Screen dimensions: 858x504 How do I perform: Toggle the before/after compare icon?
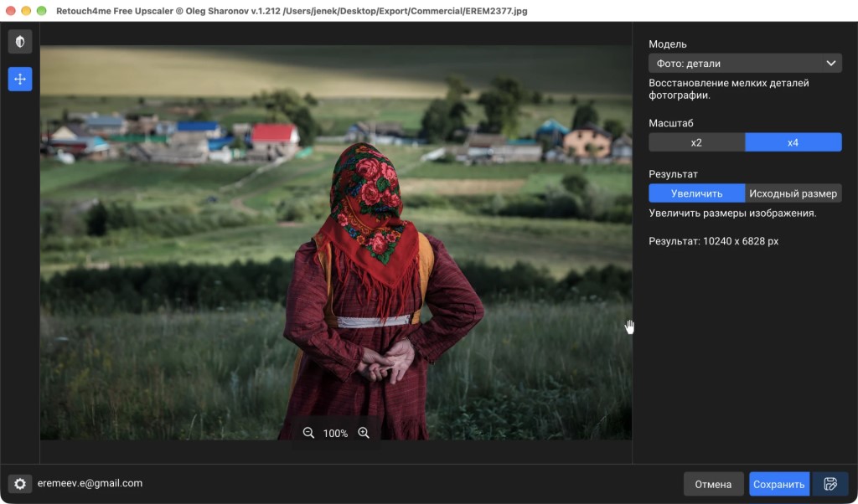point(20,42)
